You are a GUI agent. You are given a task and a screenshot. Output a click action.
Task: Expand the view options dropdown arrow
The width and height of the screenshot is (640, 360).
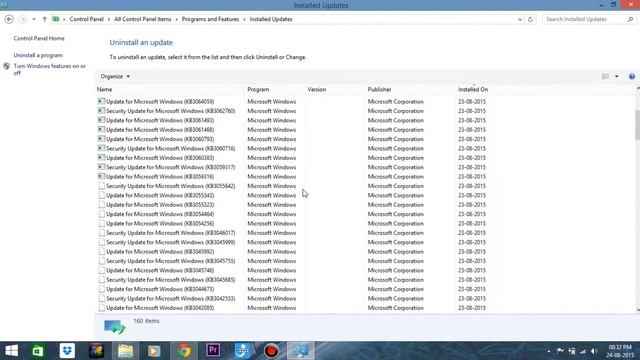tap(616, 76)
